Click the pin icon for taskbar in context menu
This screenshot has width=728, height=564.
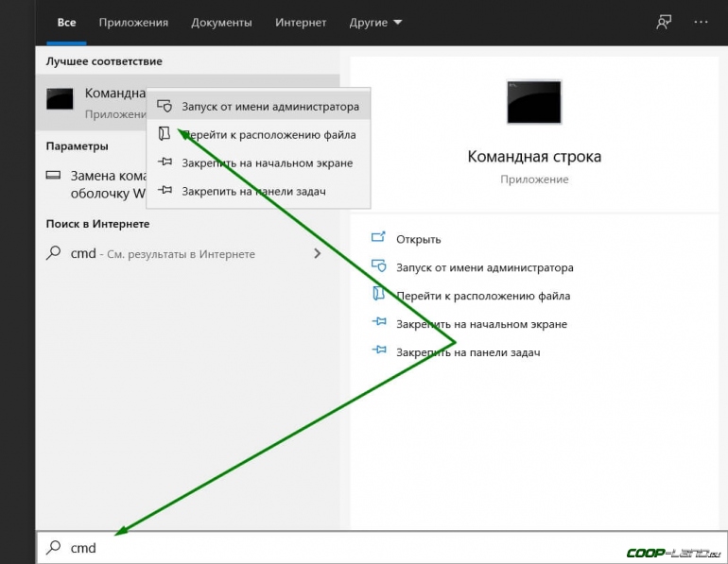[165, 191]
